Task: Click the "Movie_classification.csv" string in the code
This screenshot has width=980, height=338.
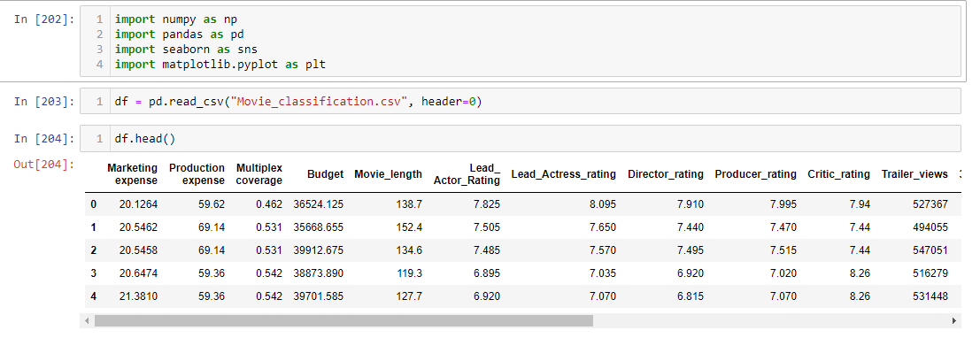Action: pos(319,101)
